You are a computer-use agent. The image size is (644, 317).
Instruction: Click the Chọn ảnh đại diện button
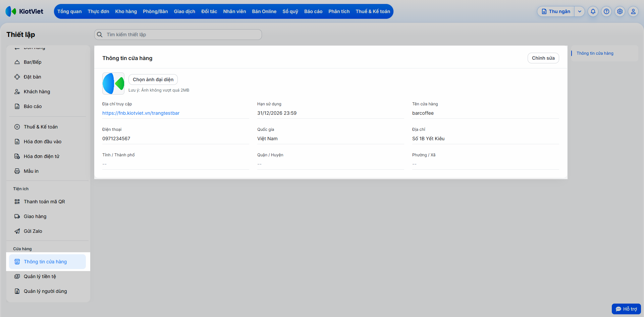(153, 80)
